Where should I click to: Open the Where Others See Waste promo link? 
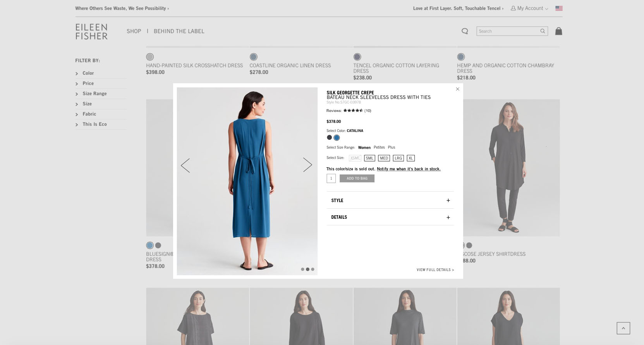(x=122, y=8)
